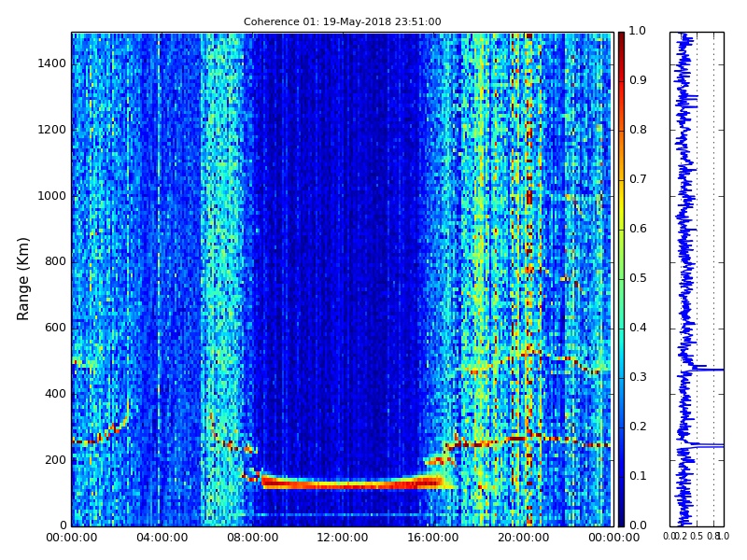Click the 04:00:00 time axis label
The width and height of the screenshot is (747, 560).
162,538
